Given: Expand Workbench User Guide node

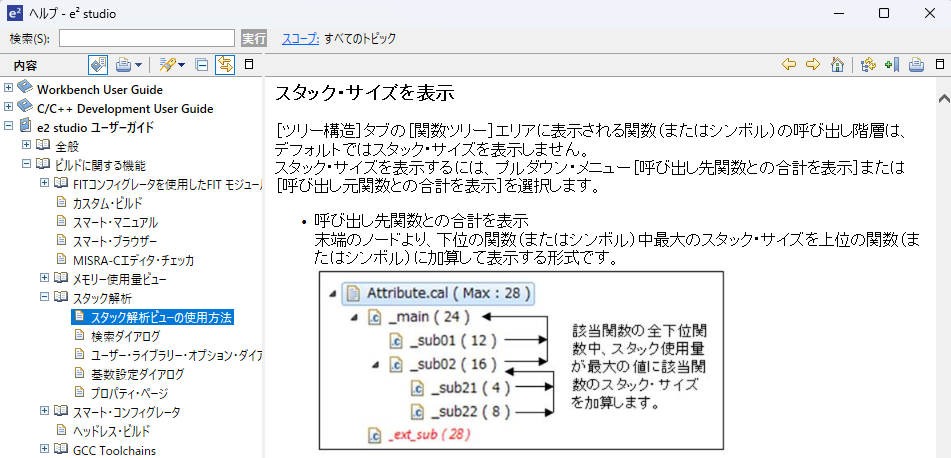Looking at the screenshot, I should pyautogui.click(x=8, y=89).
